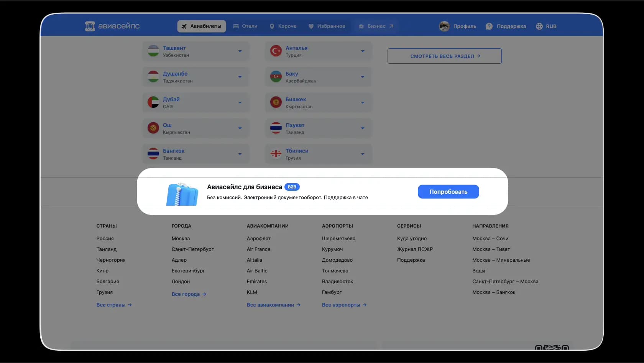Click the globe icon for currency RUB
This screenshot has height=363, width=644.
pos(539,26)
